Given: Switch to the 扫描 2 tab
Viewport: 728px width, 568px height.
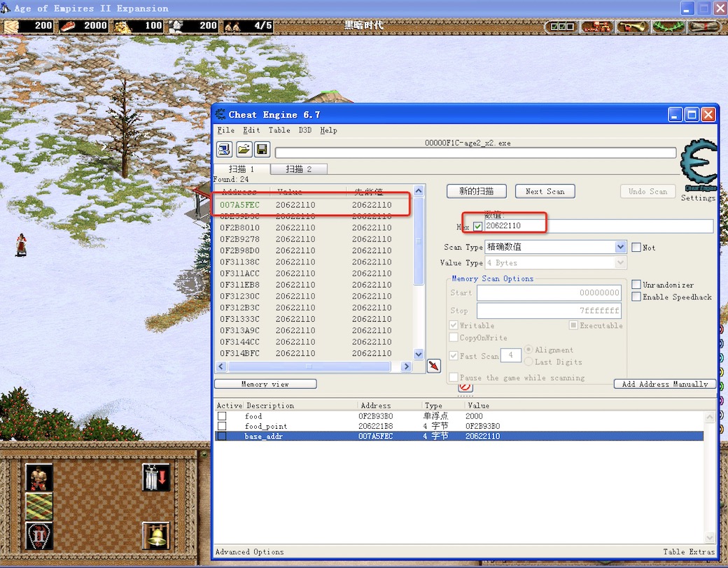Looking at the screenshot, I should click(298, 169).
